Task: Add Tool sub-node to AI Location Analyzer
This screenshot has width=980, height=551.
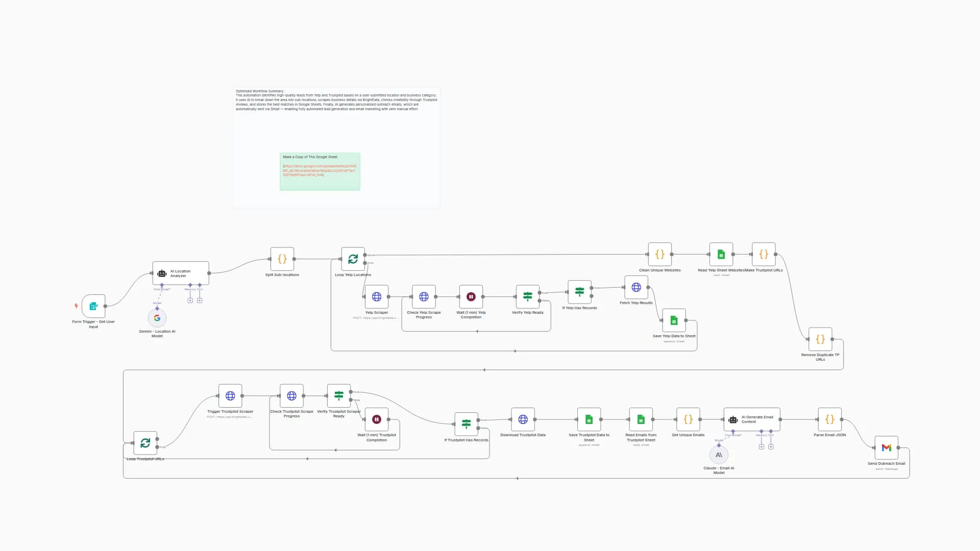Action: 200,300
